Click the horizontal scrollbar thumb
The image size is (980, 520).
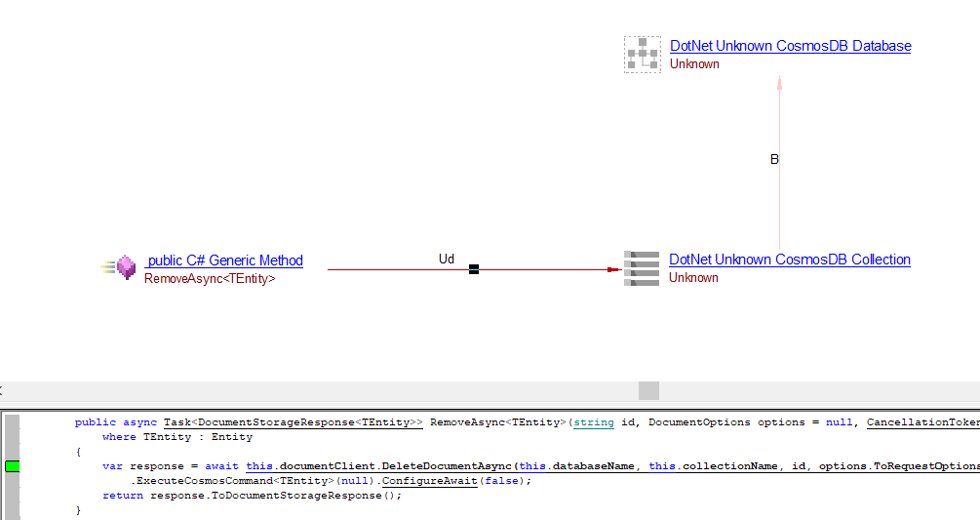pyautogui.click(x=648, y=390)
